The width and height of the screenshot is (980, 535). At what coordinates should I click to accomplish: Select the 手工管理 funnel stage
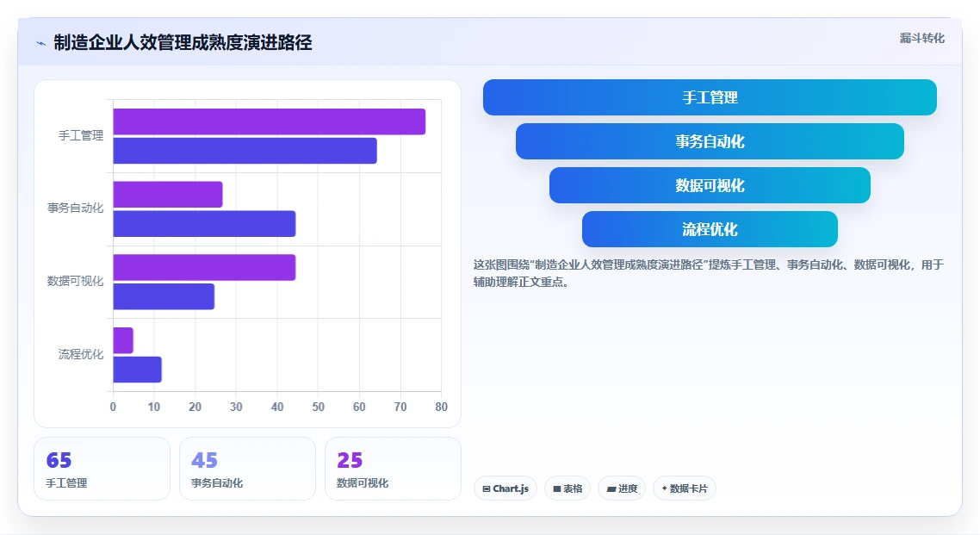710,97
